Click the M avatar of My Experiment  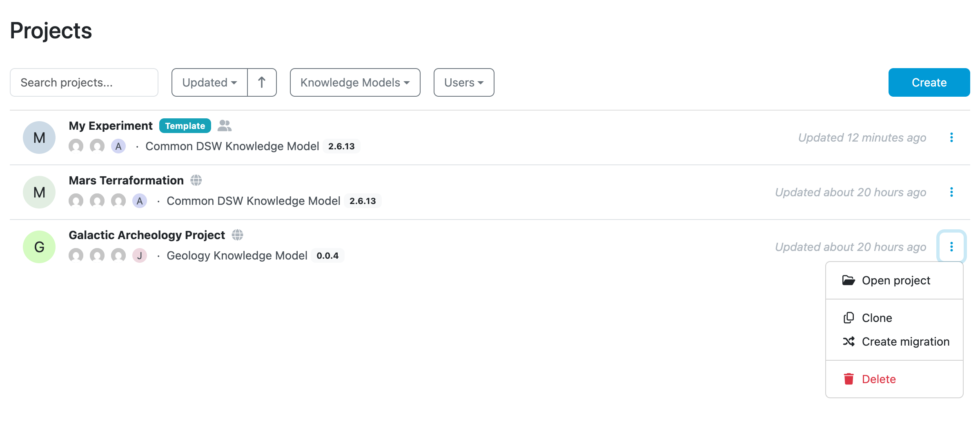(39, 138)
